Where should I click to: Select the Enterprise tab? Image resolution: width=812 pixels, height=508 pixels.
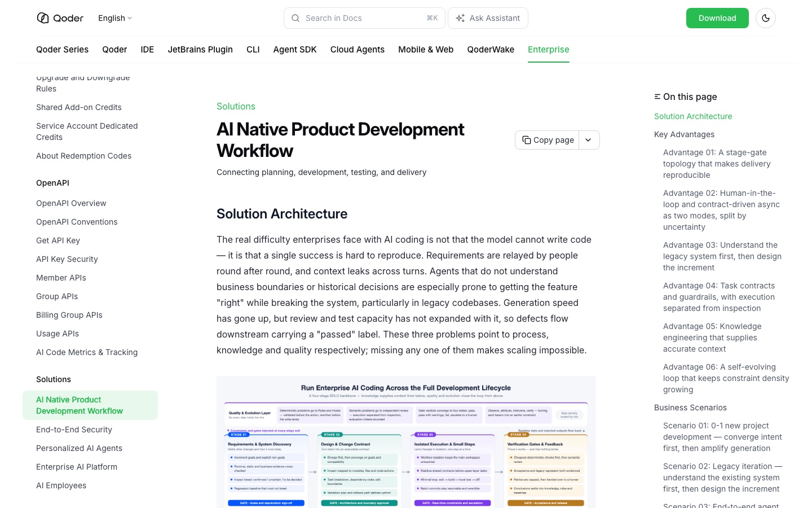point(549,50)
